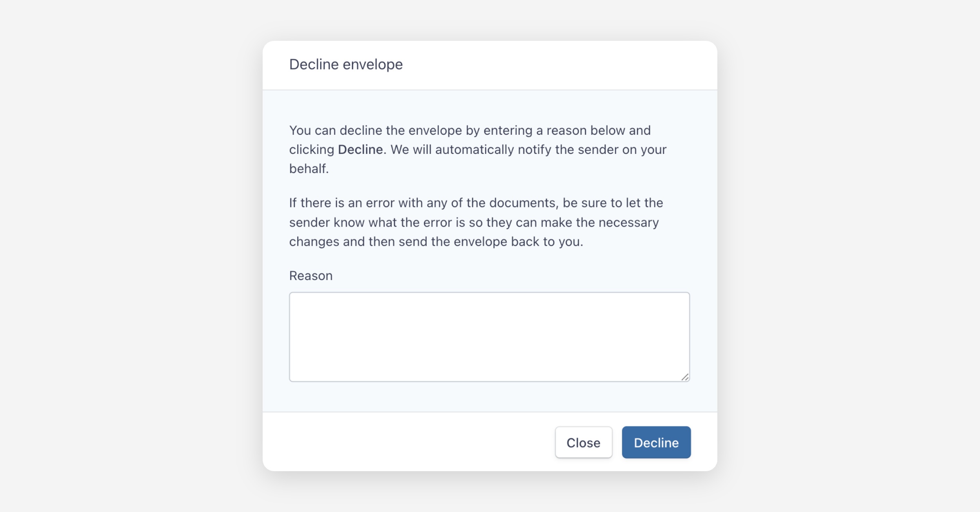
Task: Click empty footer space left of Close
Action: click(408, 442)
